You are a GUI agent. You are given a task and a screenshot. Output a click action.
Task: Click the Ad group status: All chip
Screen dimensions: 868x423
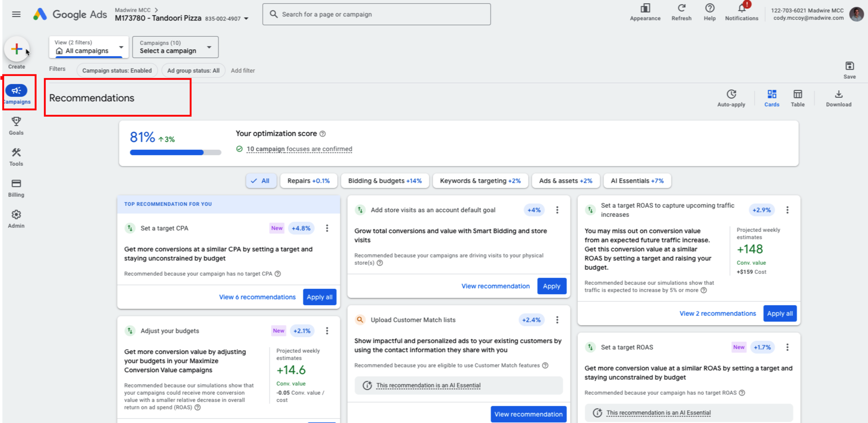[193, 70]
